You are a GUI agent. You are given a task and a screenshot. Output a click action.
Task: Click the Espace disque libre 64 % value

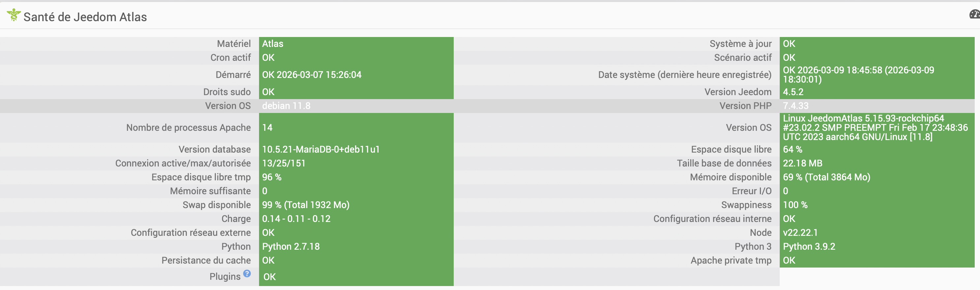793,149
